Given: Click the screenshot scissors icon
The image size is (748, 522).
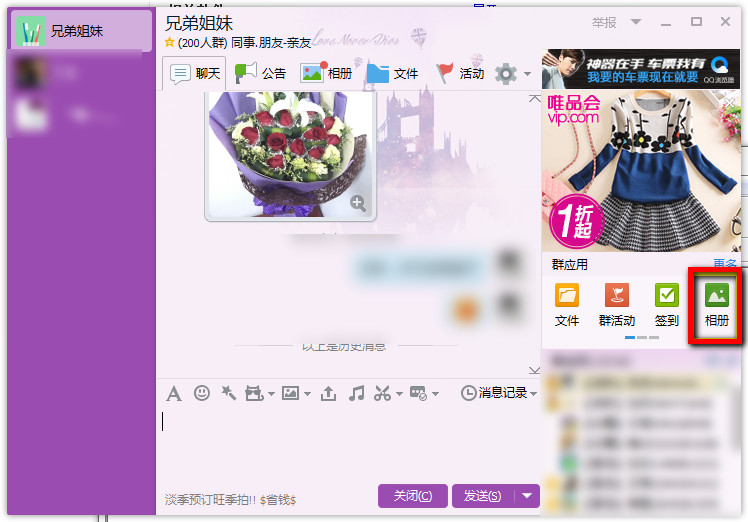Looking at the screenshot, I should click(x=383, y=393).
